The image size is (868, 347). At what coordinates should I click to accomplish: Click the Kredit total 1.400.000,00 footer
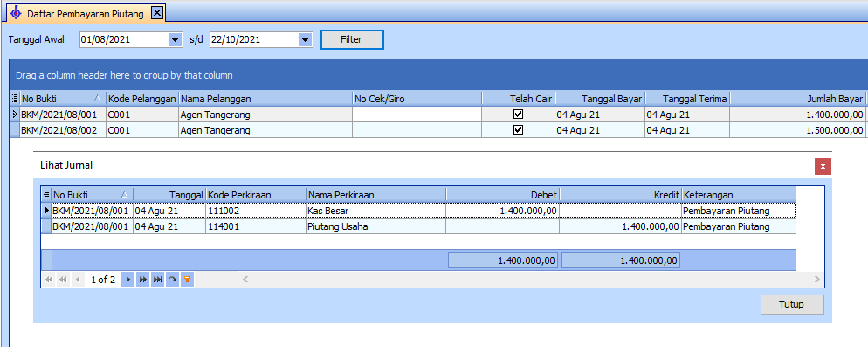(621, 260)
